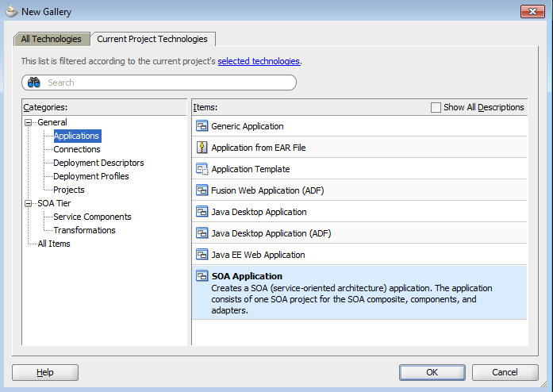Click the Java Desktop Application icon

pos(202,212)
